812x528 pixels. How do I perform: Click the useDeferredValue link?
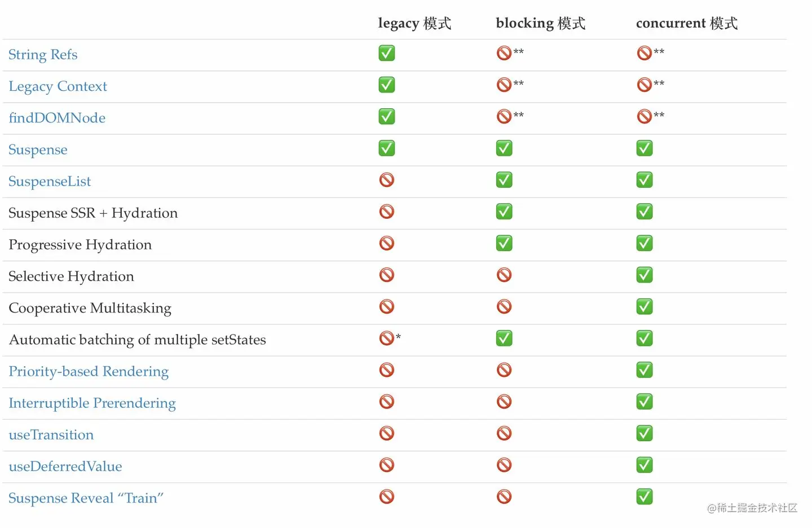[x=65, y=467]
